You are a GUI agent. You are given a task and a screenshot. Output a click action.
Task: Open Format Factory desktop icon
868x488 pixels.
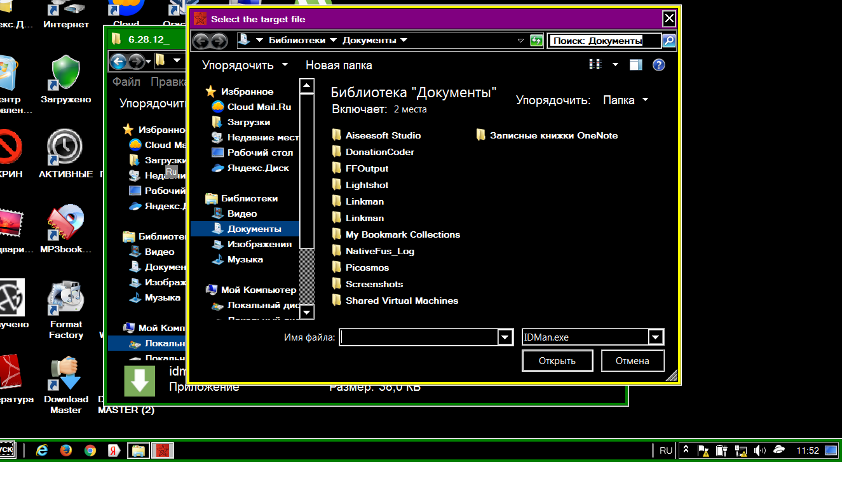click(66, 310)
